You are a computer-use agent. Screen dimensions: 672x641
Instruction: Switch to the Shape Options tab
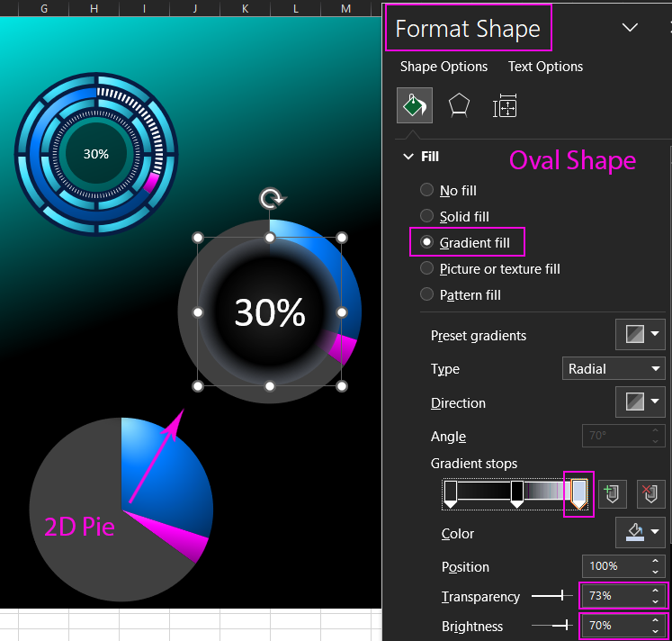pos(444,67)
